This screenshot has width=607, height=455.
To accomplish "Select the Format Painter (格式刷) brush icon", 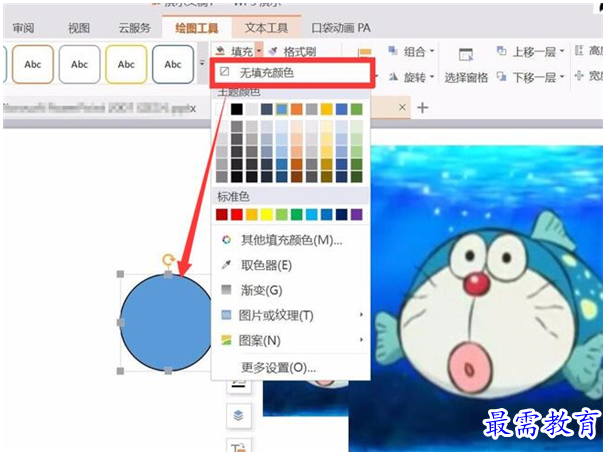I will click(274, 51).
